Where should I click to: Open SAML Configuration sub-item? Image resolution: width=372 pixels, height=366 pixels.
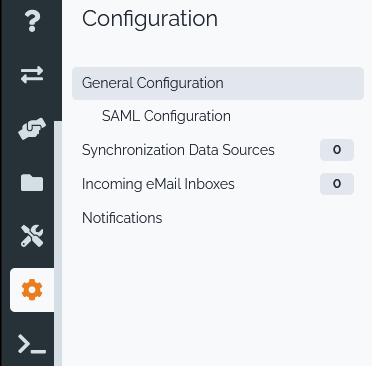(166, 116)
